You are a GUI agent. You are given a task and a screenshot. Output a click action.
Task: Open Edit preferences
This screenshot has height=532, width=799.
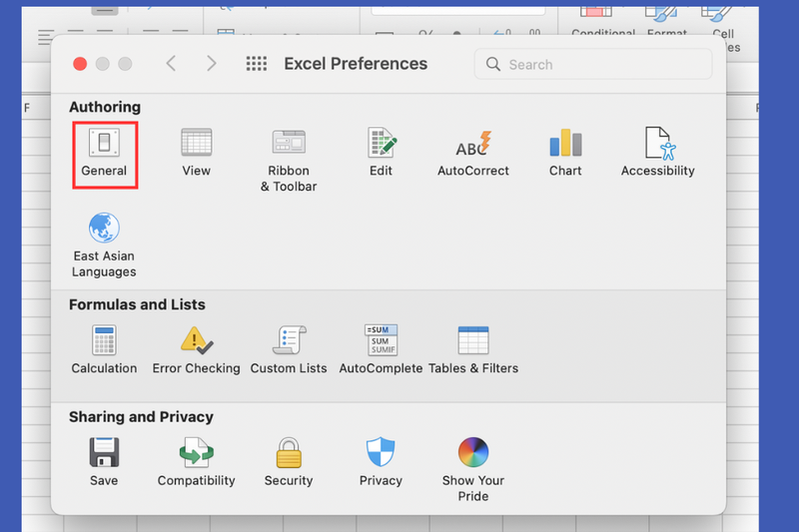click(x=382, y=153)
